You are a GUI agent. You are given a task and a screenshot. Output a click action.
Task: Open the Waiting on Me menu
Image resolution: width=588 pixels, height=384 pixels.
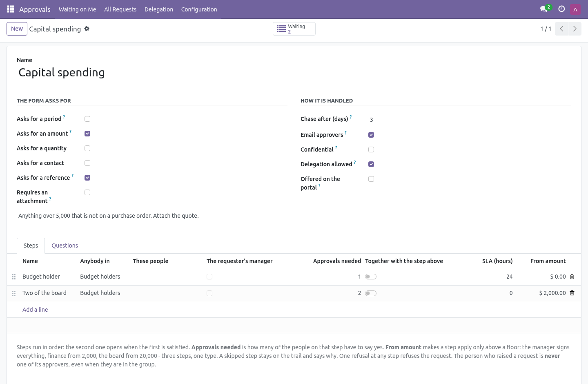(x=78, y=9)
